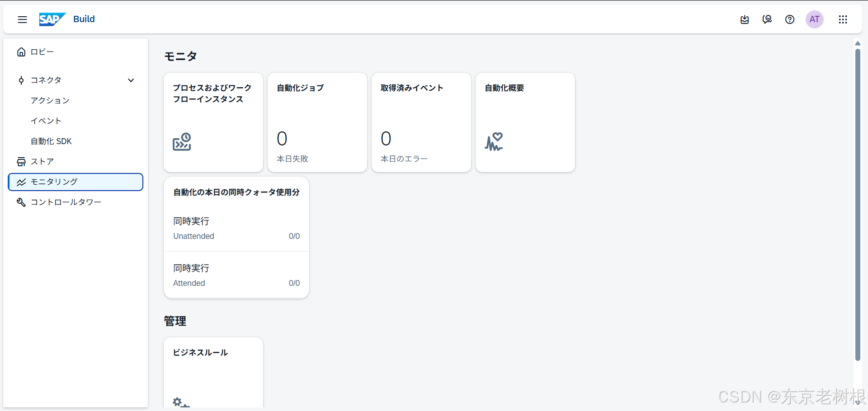Click the 管理 section heading

click(175, 321)
